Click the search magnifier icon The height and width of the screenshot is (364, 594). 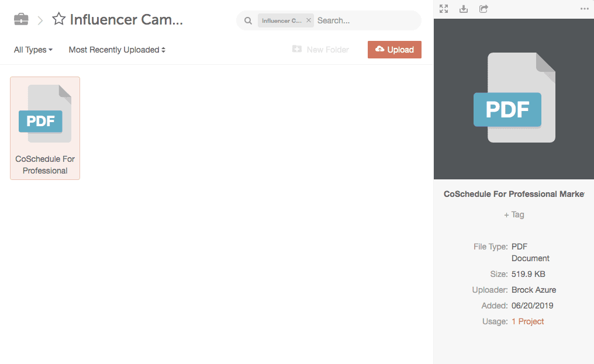tap(248, 20)
